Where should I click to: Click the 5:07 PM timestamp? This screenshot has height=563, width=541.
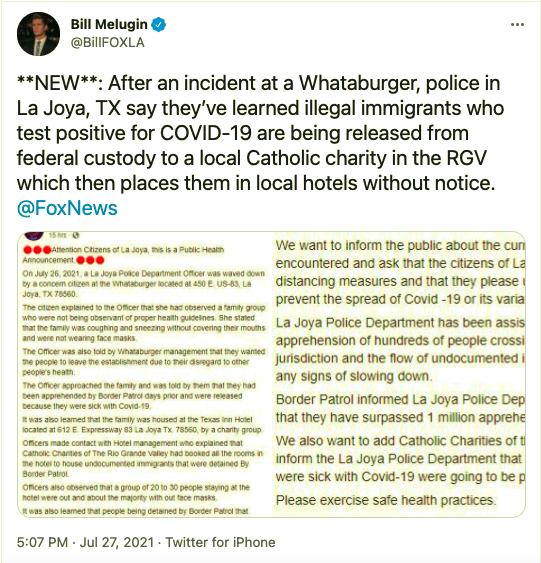tap(42, 542)
